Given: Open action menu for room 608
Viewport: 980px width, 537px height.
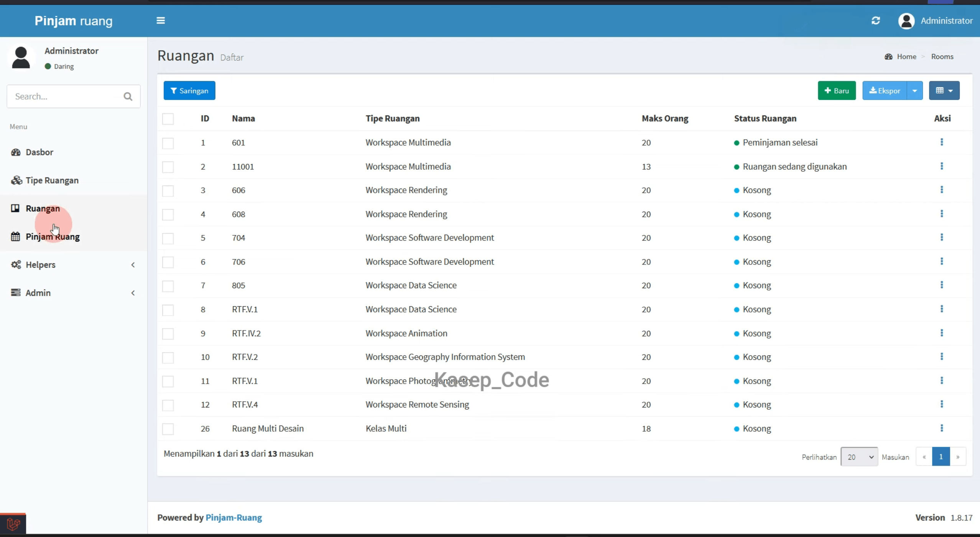Looking at the screenshot, I should [942, 213].
